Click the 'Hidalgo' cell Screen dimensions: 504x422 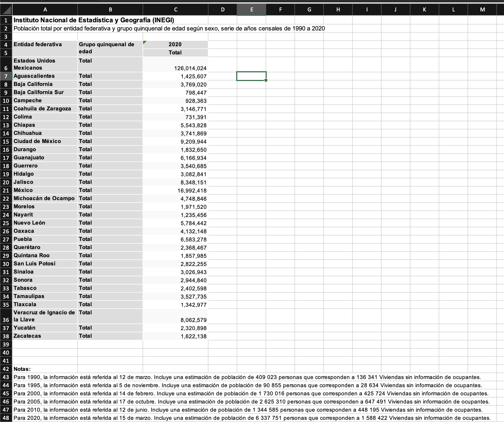45,174
